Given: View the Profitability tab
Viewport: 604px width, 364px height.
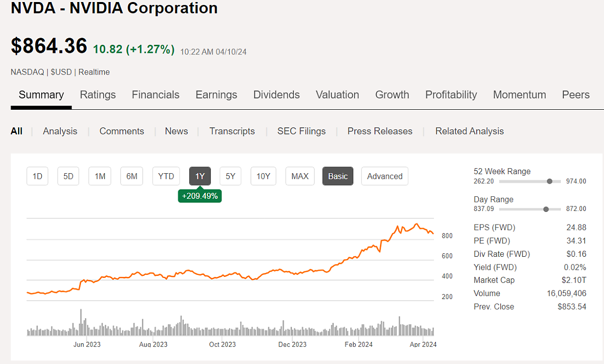Looking at the screenshot, I should coord(451,95).
